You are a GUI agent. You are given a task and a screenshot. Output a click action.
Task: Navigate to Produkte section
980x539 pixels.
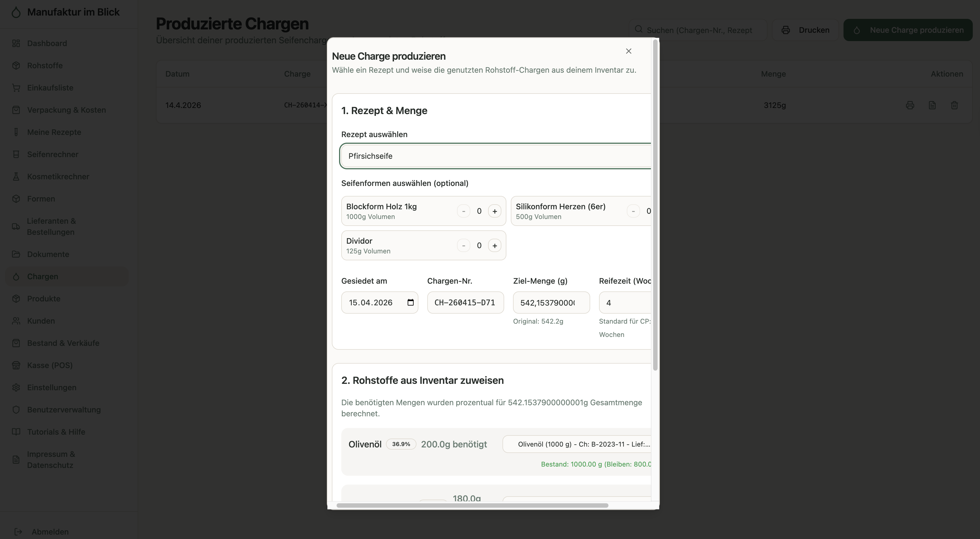(x=67, y=299)
